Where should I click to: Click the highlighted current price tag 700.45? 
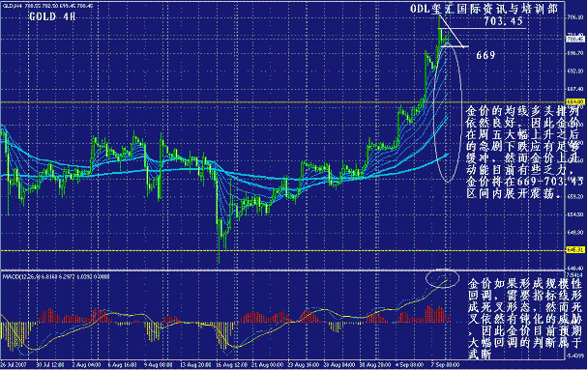(x=575, y=39)
